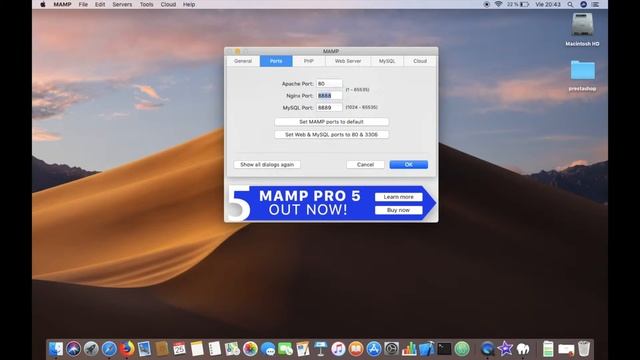Viewport: 640px width, 360px height.
Task: Click Buy now on MAMP PRO banner
Action: 398,210
